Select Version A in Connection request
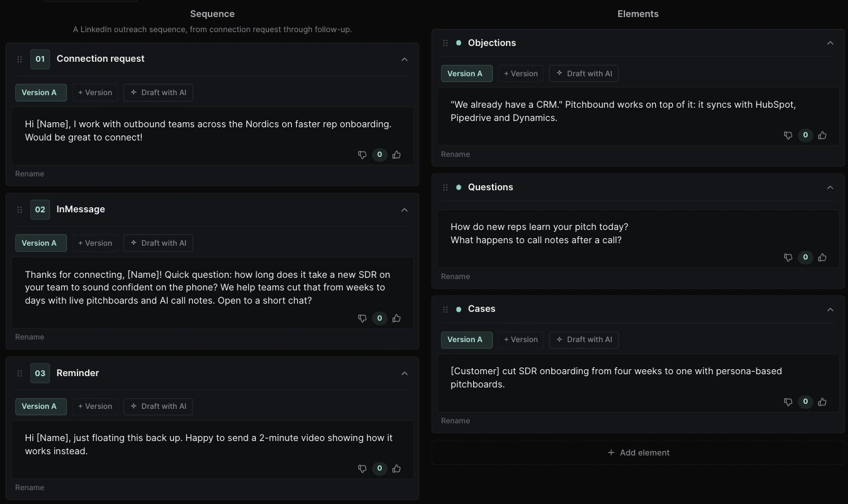The image size is (848, 504). 41,93
